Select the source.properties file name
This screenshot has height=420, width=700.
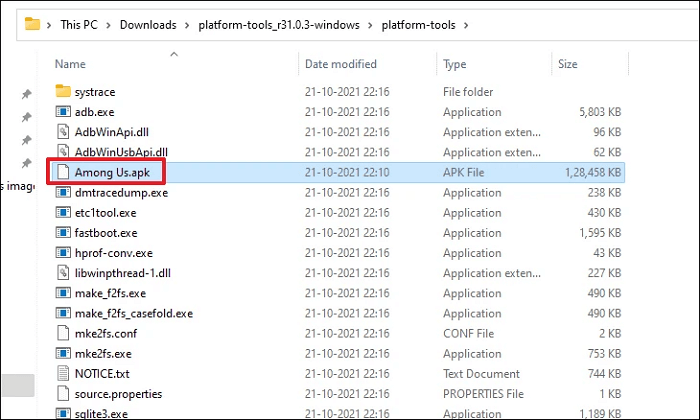[x=118, y=394]
